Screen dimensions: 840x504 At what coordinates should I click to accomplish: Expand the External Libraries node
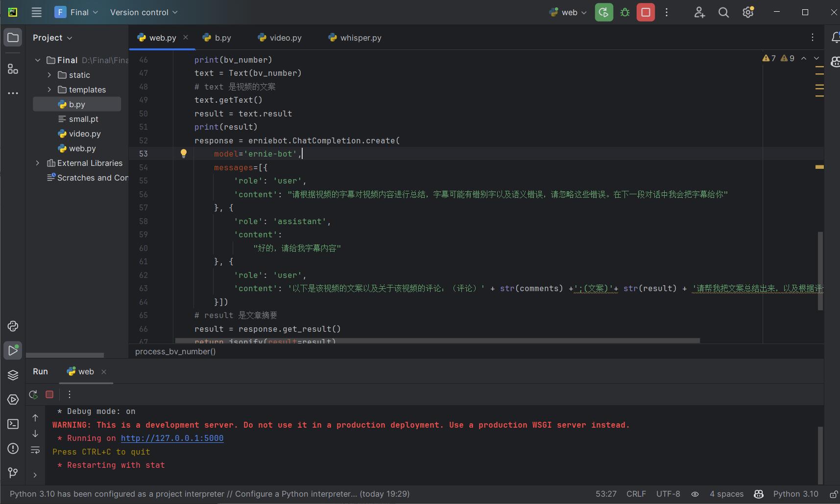pos(38,163)
